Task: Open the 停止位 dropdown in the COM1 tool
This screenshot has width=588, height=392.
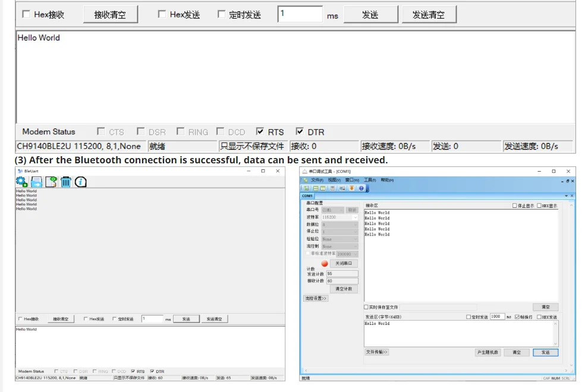Action: (339, 232)
